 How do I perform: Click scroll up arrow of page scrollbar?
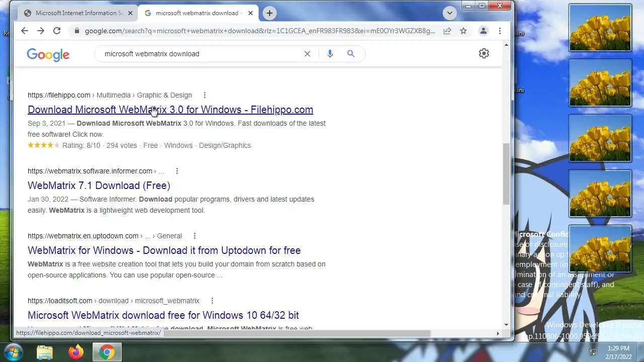tap(506, 45)
